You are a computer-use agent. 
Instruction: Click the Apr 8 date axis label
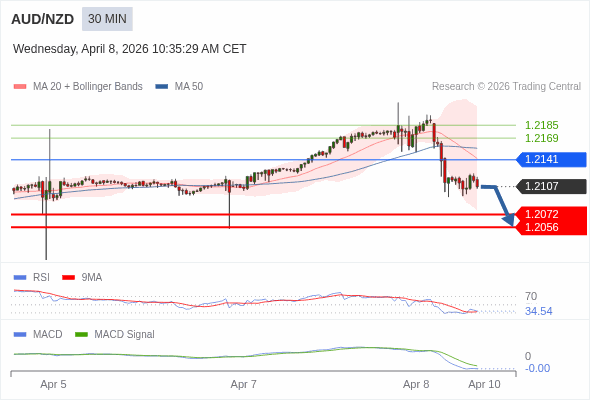416,385
